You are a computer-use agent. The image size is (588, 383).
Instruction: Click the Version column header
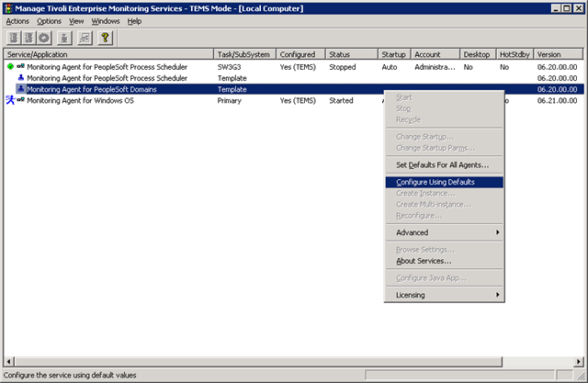point(559,54)
